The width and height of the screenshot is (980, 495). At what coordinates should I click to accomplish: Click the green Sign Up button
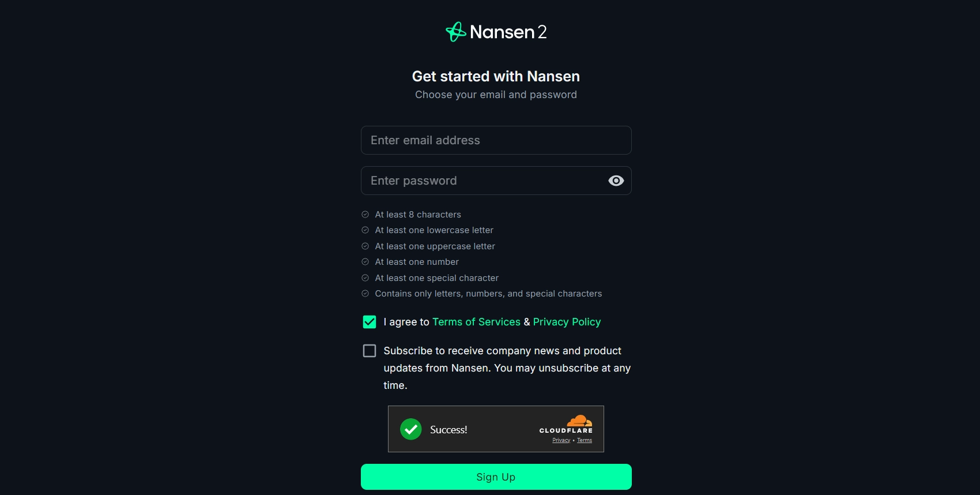496,477
